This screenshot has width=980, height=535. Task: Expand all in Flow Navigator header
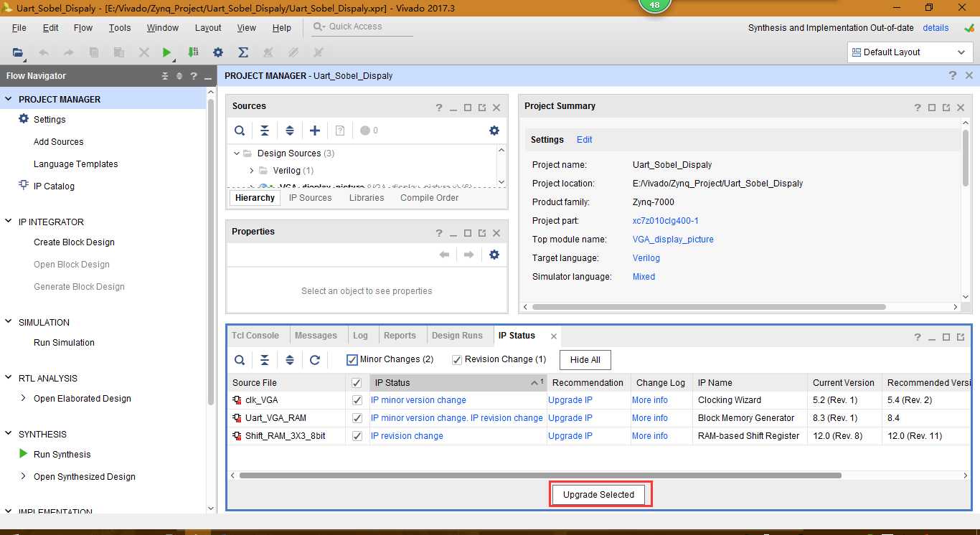(179, 76)
